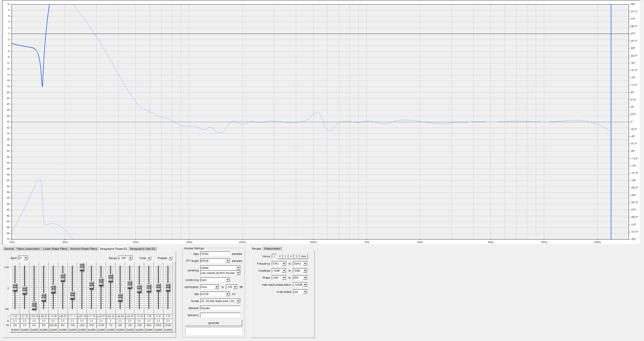Click the filename field containing 'impulse'
644x341 pixels.
point(220,308)
